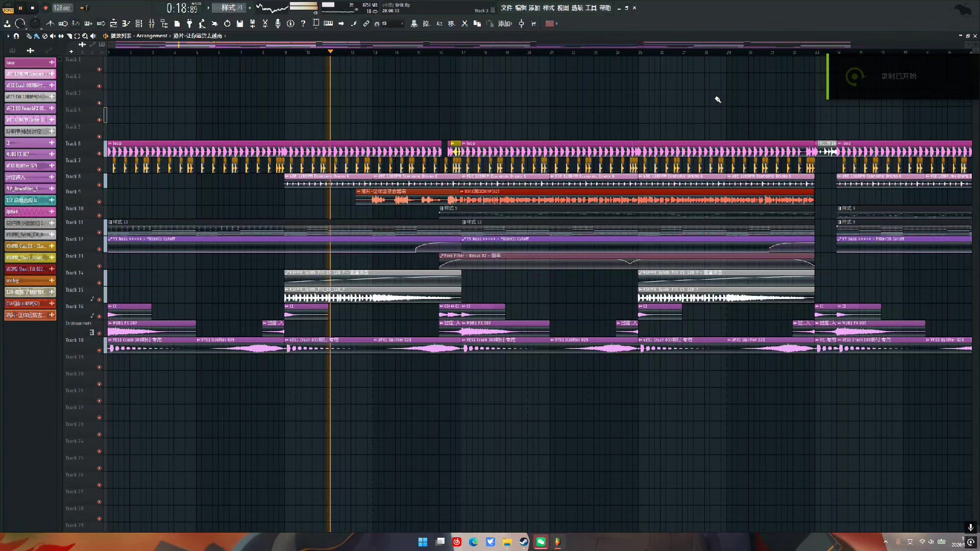Click the microphone recording icon
Screen dimensions: 980x551
click(278, 23)
